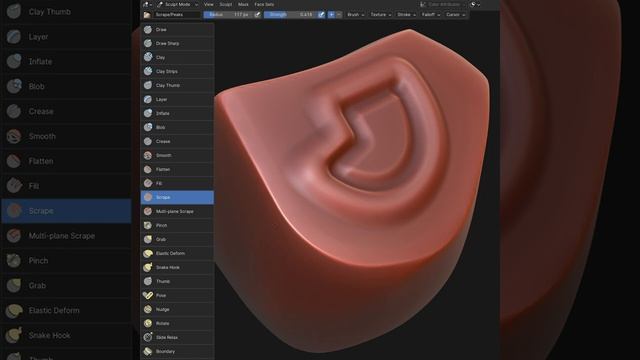Select Multi-plane Scrape in the center tool list
This screenshot has width=640, height=360.
point(177,211)
